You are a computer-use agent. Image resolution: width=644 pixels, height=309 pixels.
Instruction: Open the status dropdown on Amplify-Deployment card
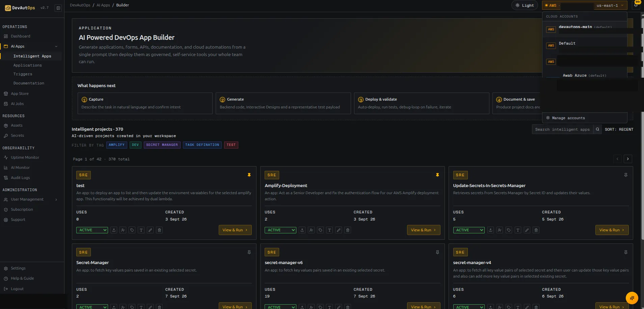[x=280, y=230]
